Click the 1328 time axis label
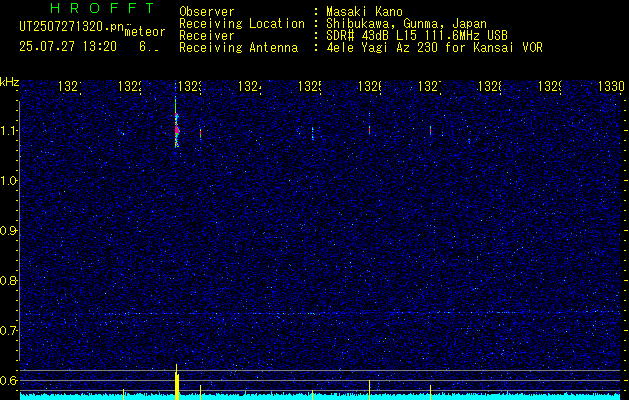Screen dimensions: 629x400 pos(490,86)
